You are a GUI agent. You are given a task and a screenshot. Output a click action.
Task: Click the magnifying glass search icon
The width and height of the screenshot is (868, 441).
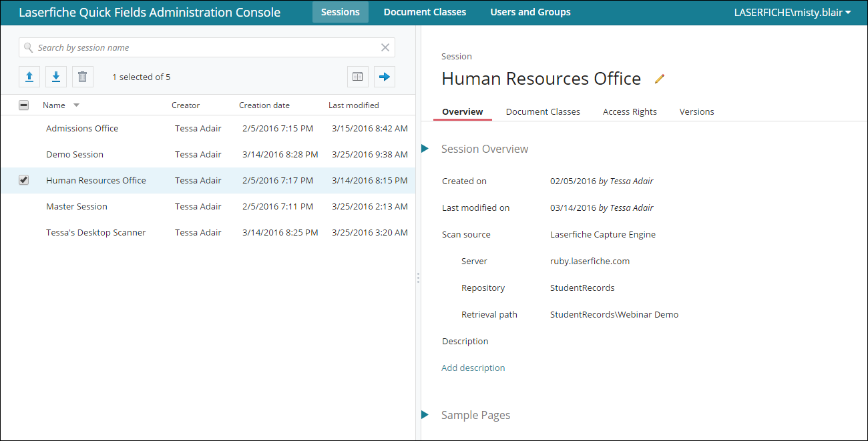click(x=28, y=47)
